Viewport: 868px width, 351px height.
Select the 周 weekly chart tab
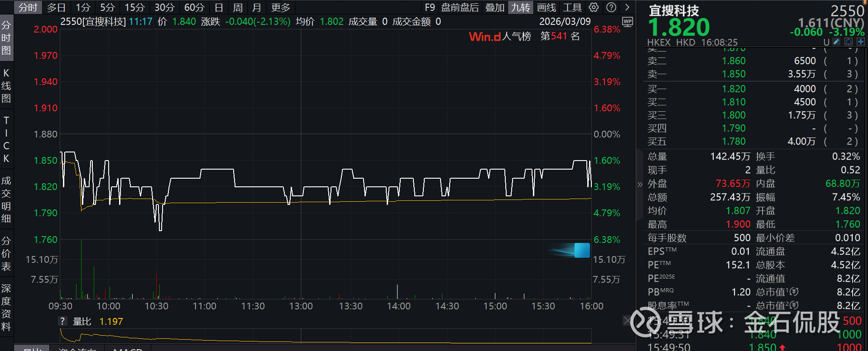pos(238,7)
